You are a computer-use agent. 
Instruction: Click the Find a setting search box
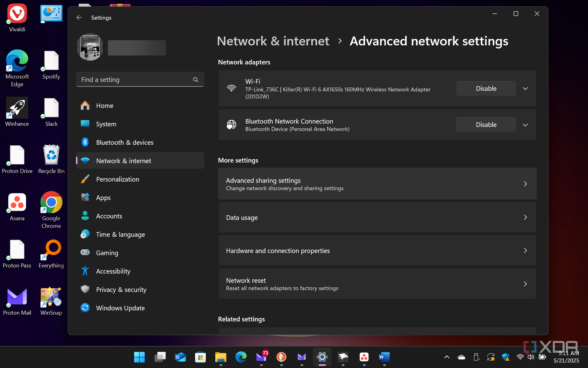click(x=140, y=80)
